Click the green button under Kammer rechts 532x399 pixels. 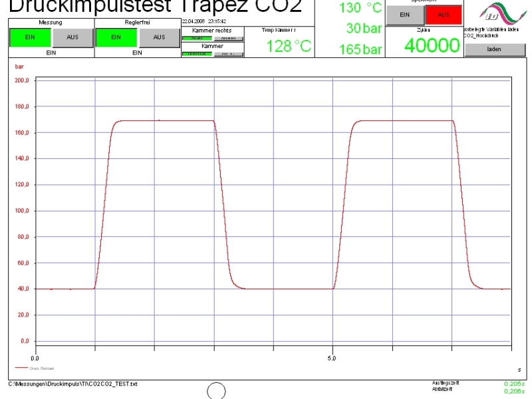[x=197, y=38]
